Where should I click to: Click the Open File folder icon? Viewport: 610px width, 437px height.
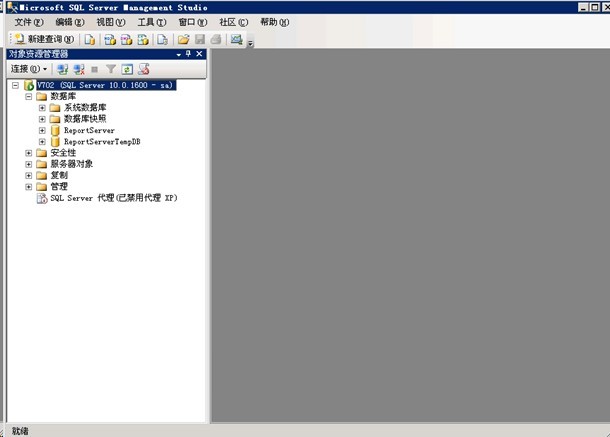183,39
